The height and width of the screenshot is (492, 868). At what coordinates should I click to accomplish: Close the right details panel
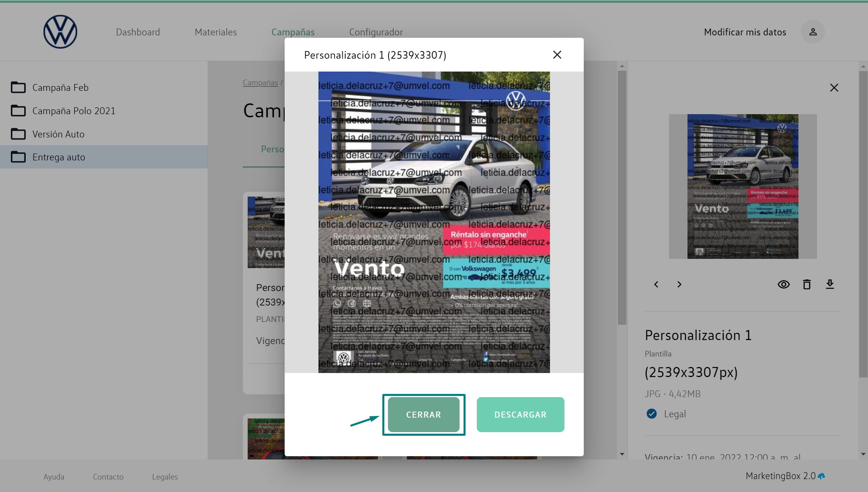(834, 88)
